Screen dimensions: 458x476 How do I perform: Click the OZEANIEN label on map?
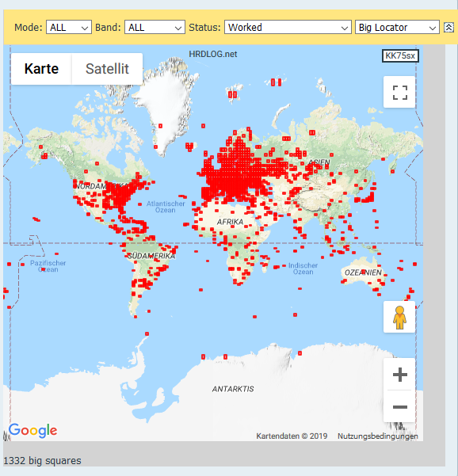pos(363,272)
